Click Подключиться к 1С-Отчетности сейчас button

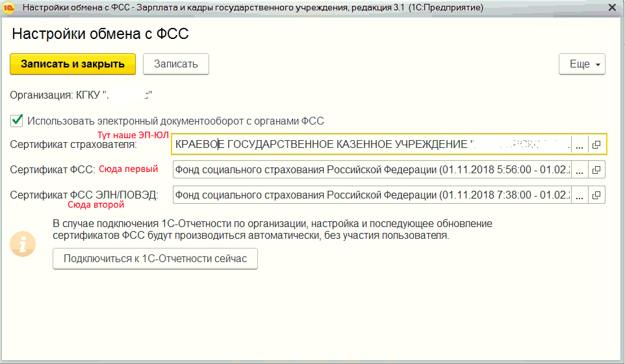click(x=155, y=259)
